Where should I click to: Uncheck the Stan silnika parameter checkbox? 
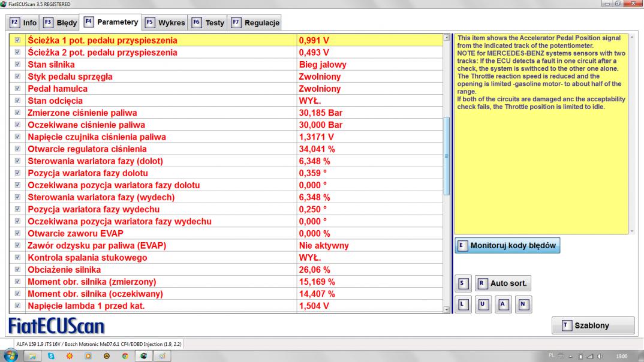[x=17, y=65]
